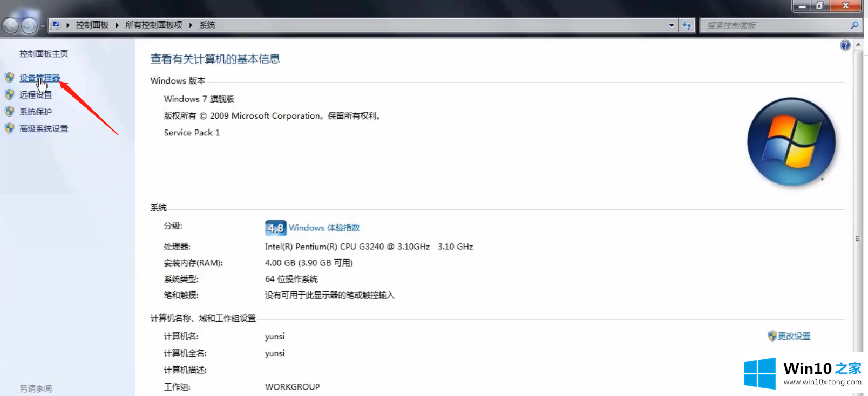
Task: Select 系统 breadcrumb segment
Action: point(207,25)
